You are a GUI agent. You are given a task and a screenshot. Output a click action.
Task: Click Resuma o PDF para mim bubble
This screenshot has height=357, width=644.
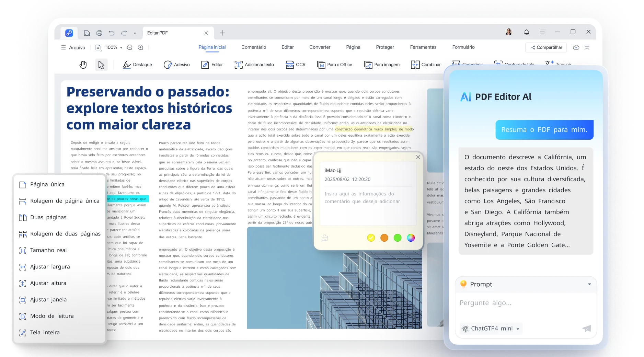(544, 130)
